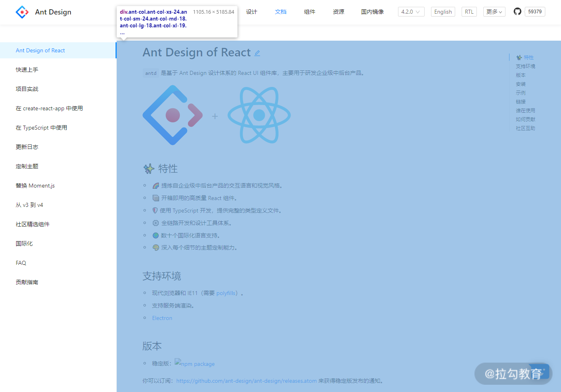
Task: Click the Ant Design header title text
Action: pyautogui.click(x=53, y=12)
